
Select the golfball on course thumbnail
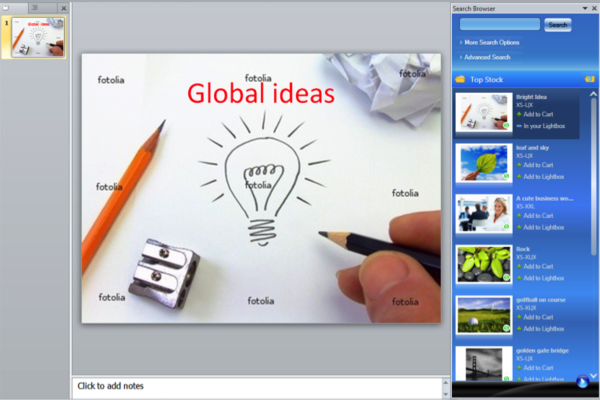pos(484,315)
